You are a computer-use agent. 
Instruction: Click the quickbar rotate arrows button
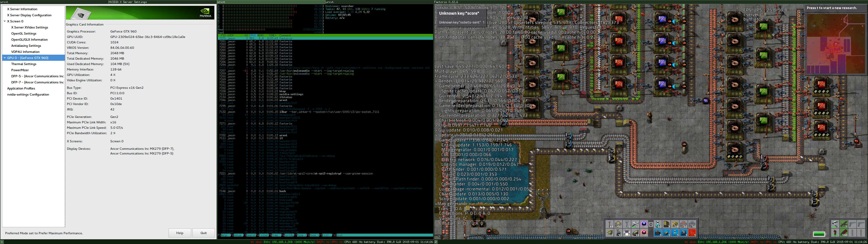[651, 224]
